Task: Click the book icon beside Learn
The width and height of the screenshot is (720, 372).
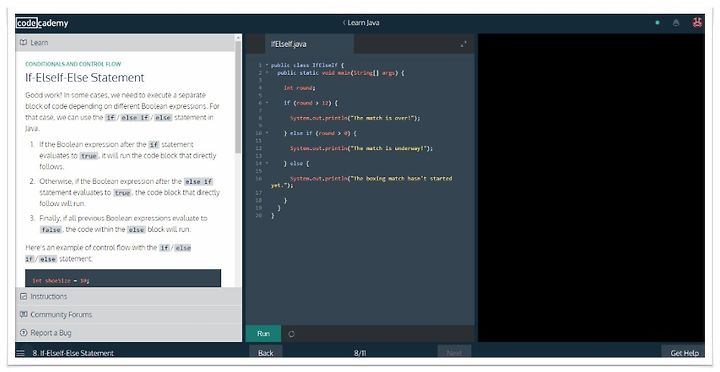Action: pyautogui.click(x=23, y=42)
